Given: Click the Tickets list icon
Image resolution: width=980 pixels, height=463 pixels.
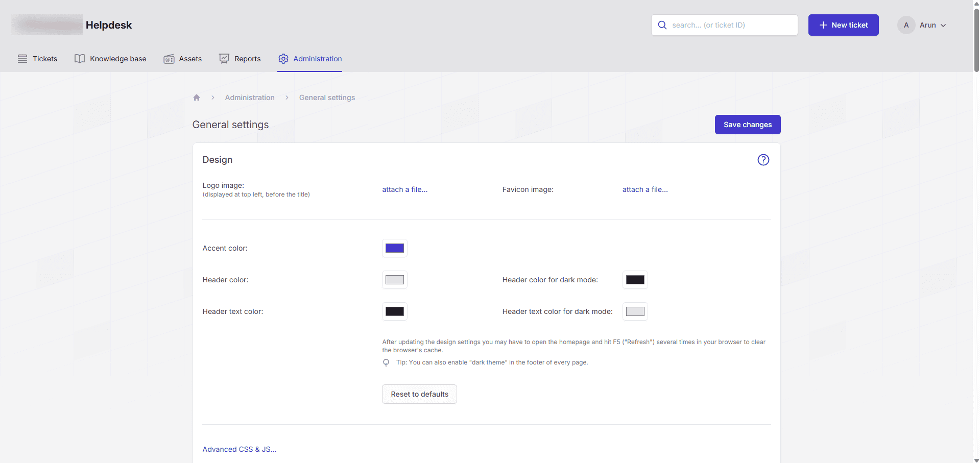Looking at the screenshot, I should pos(22,59).
